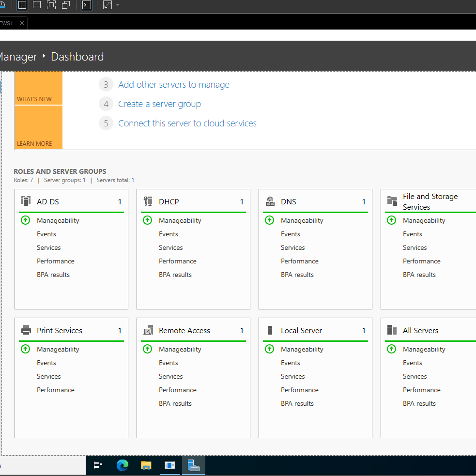Toggle the library sidebar panel
The image size is (476, 476).
pos(22,5)
